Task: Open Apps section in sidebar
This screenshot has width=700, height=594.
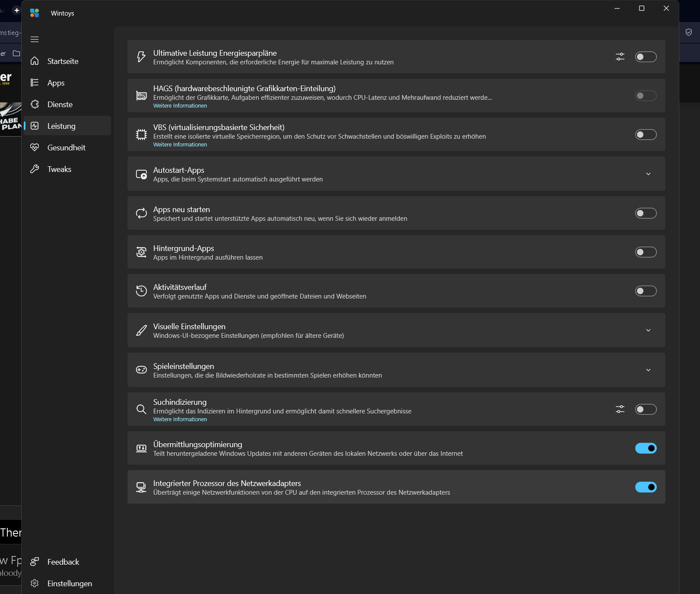Action: (x=67, y=83)
